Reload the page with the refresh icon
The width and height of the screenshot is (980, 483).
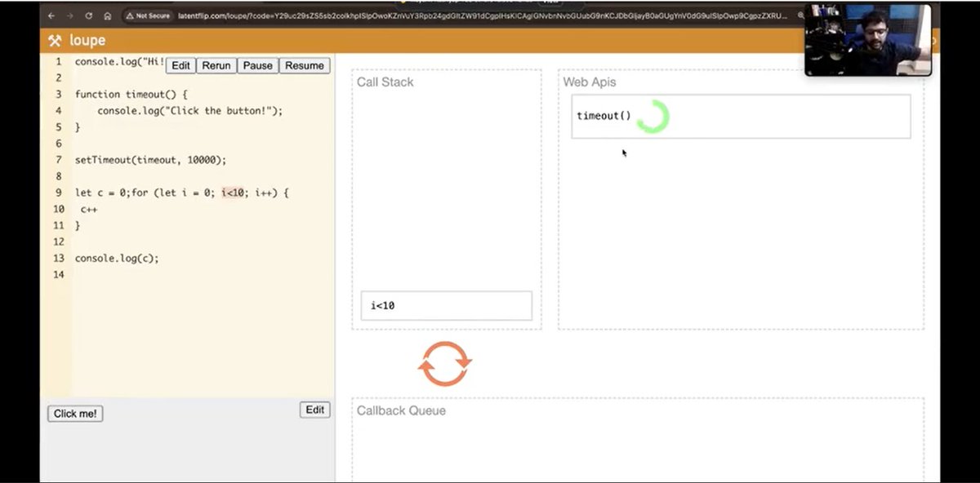[x=88, y=16]
